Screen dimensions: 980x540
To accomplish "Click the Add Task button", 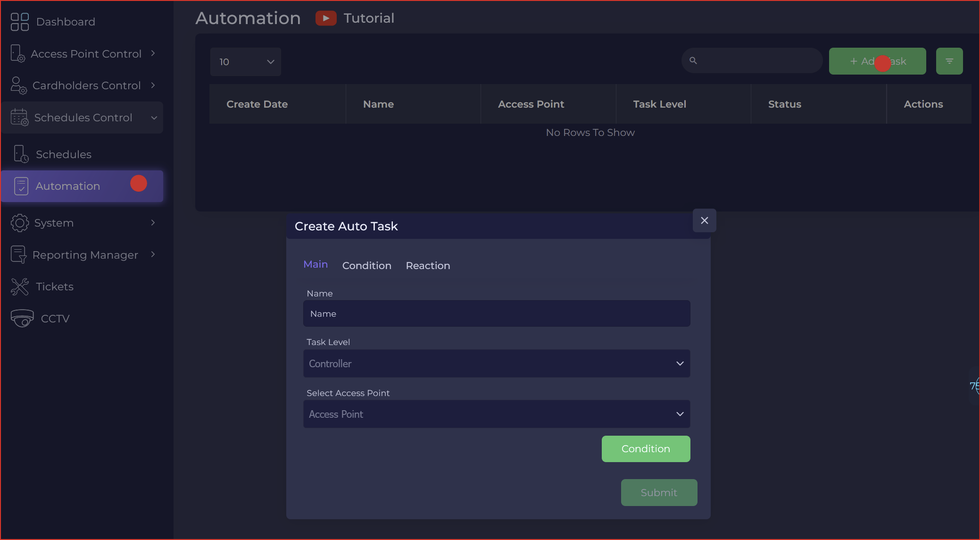I will point(878,61).
